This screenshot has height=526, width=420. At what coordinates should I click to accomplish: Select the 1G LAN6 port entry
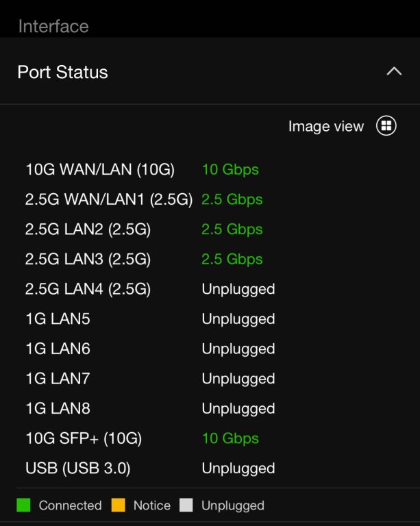pyautogui.click(x=58, y=349)
